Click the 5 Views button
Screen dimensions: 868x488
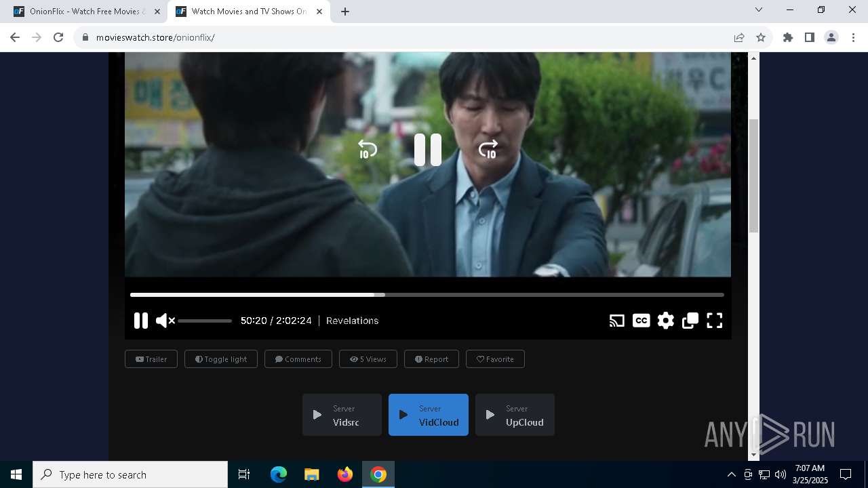coord(368,359)
